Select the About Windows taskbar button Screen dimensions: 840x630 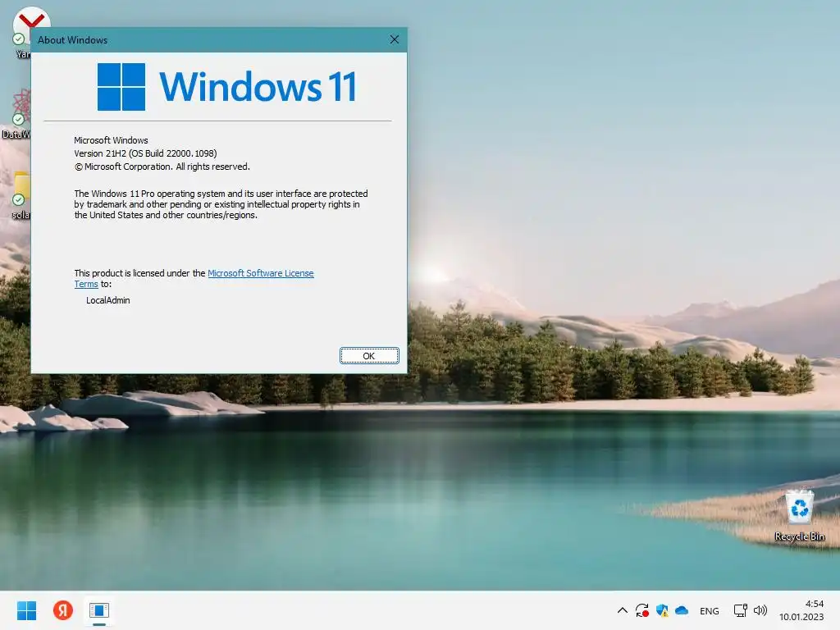click(99, 610)
